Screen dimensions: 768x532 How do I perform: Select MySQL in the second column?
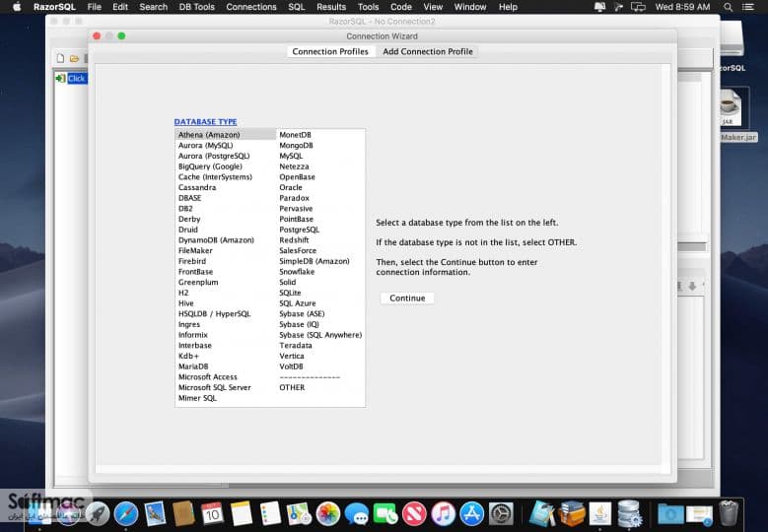(x=320, y=156)
